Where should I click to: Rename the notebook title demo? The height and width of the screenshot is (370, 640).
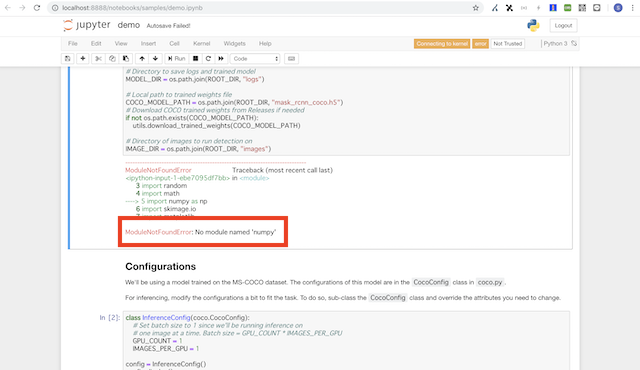[x=129, y=25]
